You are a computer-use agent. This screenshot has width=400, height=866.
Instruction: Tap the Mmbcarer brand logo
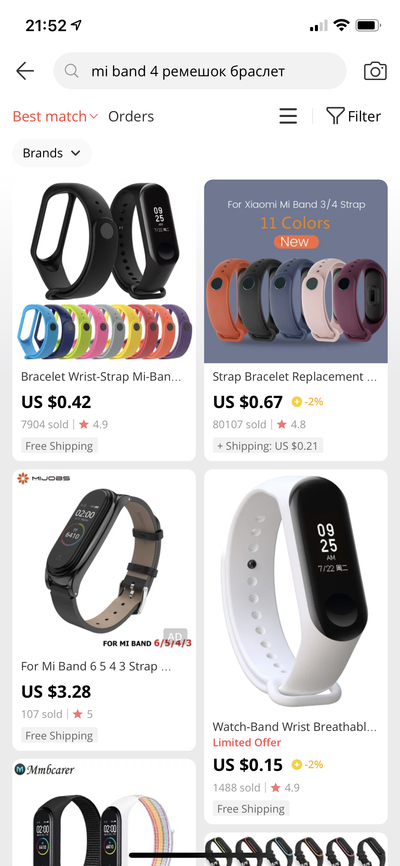click(44, 769)
